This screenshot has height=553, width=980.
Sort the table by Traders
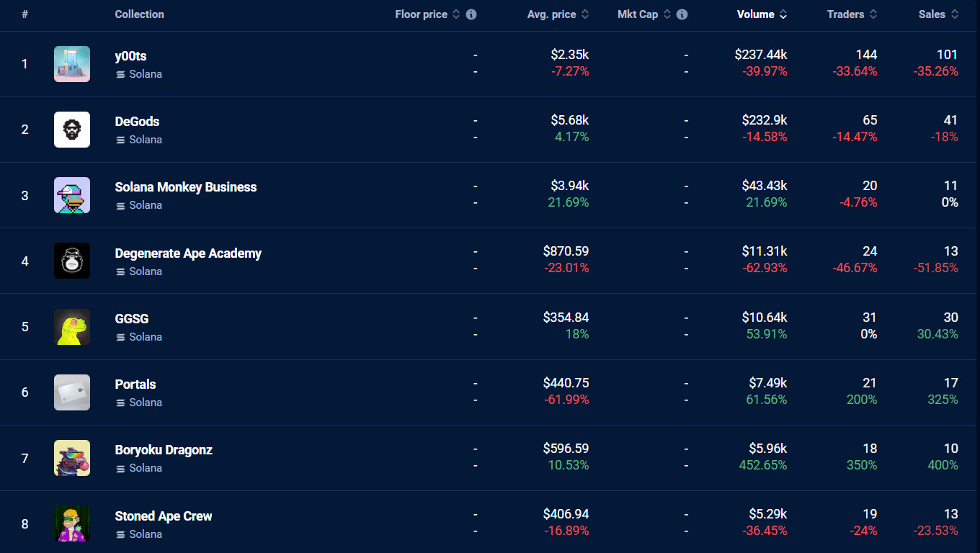(x=852, y=14)
